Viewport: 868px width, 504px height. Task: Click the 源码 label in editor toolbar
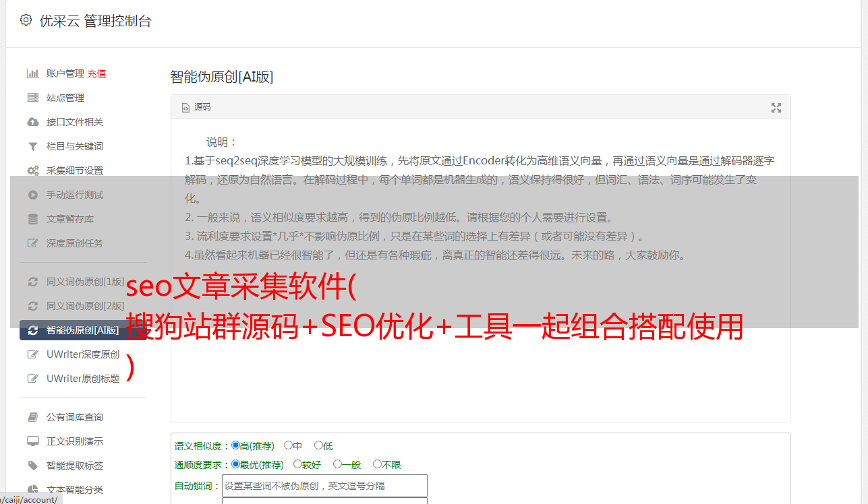click(202, 108)
